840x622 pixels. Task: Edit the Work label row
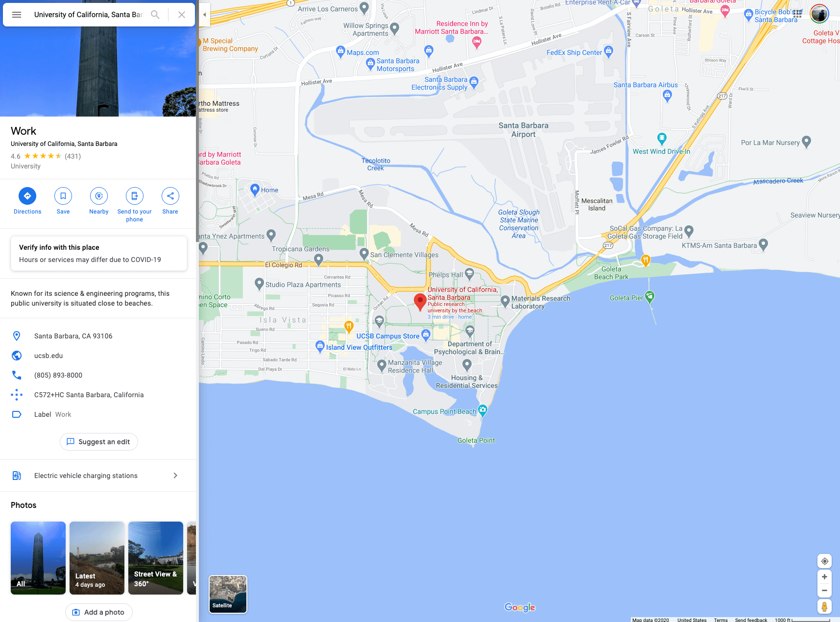(98, 414)
